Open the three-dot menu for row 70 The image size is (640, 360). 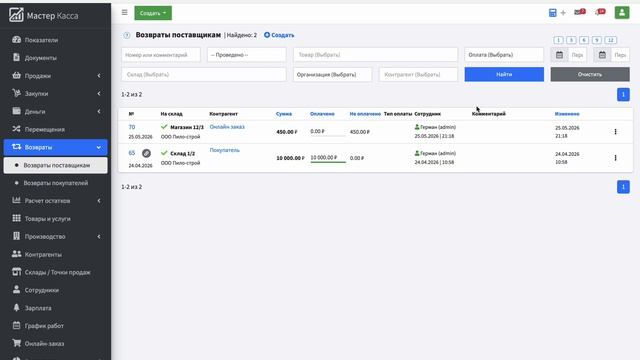(615, 131)
